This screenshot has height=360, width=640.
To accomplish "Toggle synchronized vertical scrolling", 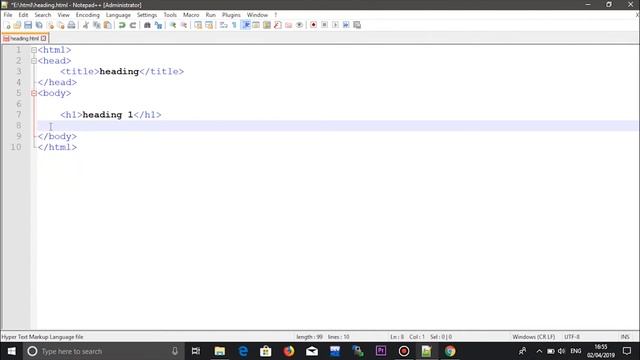I will (x=198, y=25).
